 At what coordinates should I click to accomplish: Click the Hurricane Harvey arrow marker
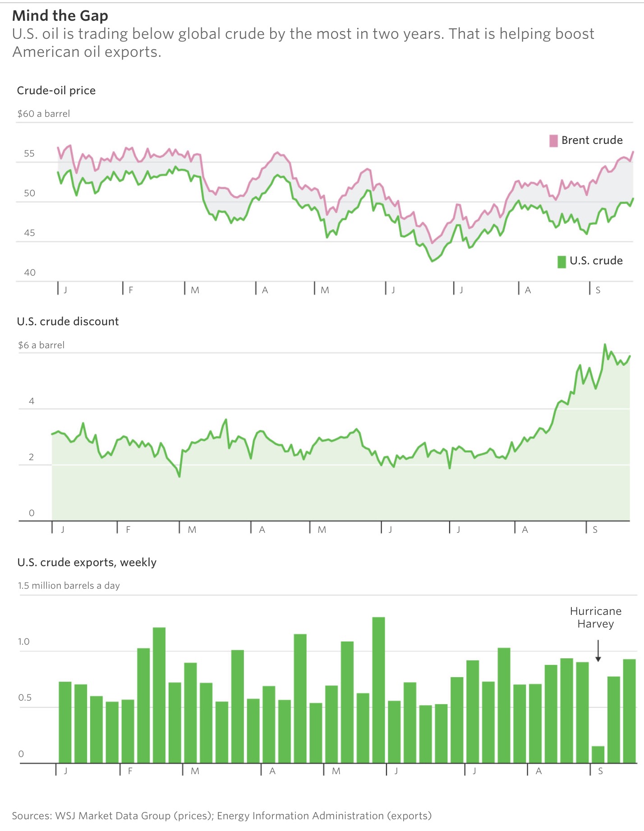(598, 651)
